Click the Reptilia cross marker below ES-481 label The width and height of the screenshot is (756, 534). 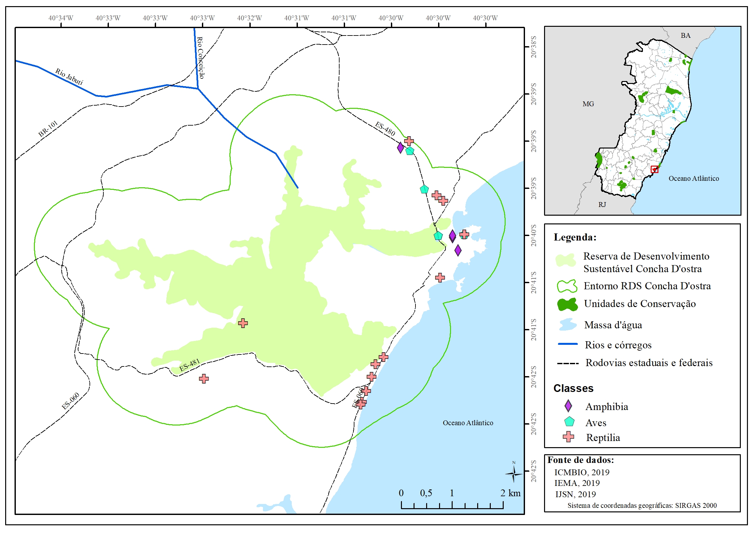coord(204,378)
